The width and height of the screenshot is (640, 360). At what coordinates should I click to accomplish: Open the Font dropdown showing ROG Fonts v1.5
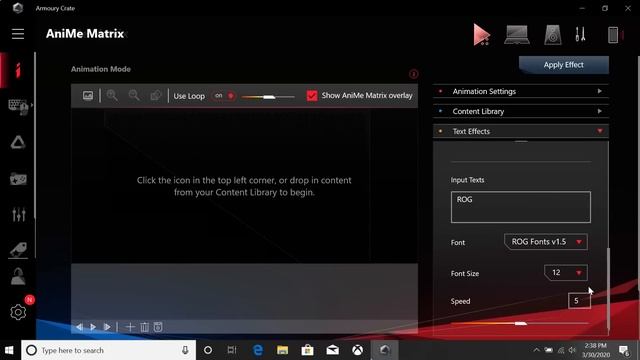coord(546,242)
